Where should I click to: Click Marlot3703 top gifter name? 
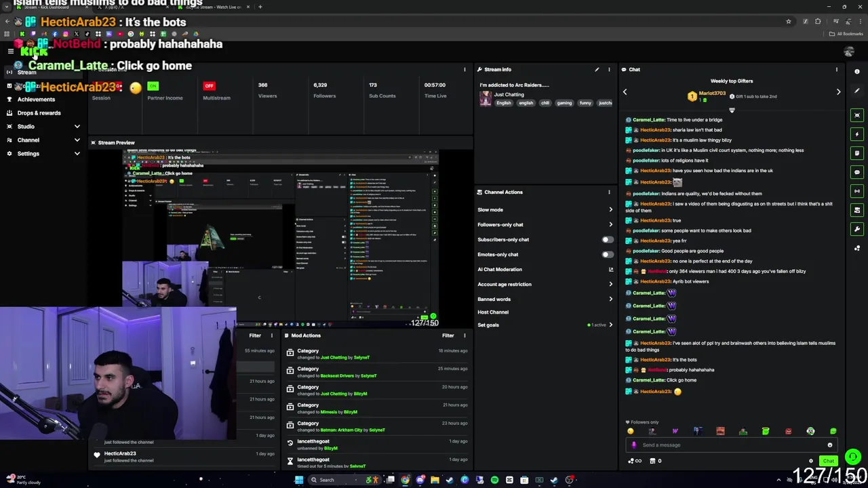[x=712, y=93]
